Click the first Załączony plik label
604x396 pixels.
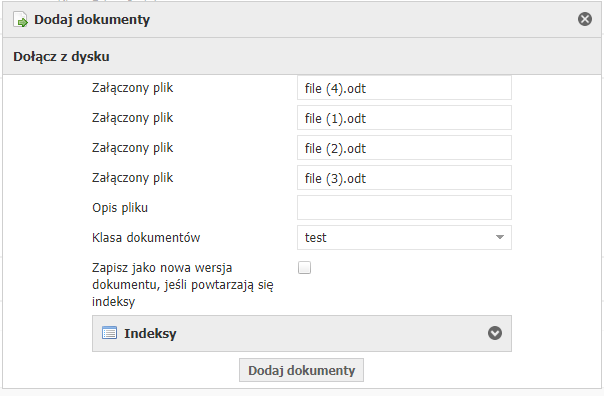(133, 88)
